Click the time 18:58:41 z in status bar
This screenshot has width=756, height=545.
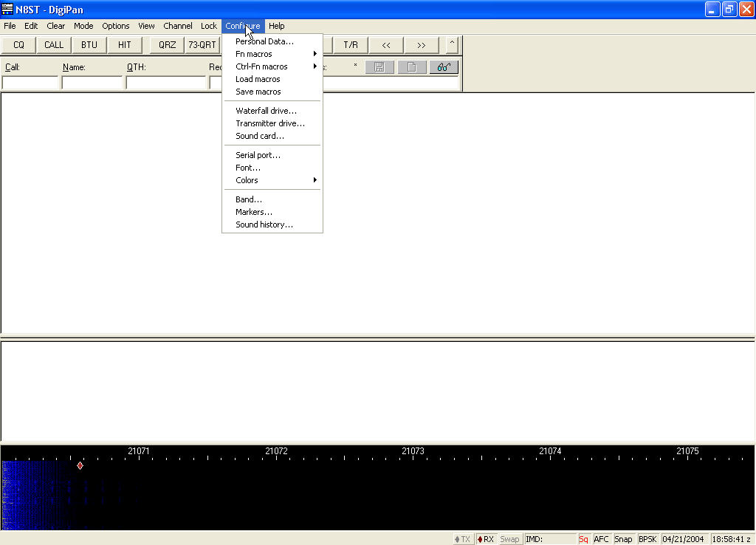(x=732, y=539)
